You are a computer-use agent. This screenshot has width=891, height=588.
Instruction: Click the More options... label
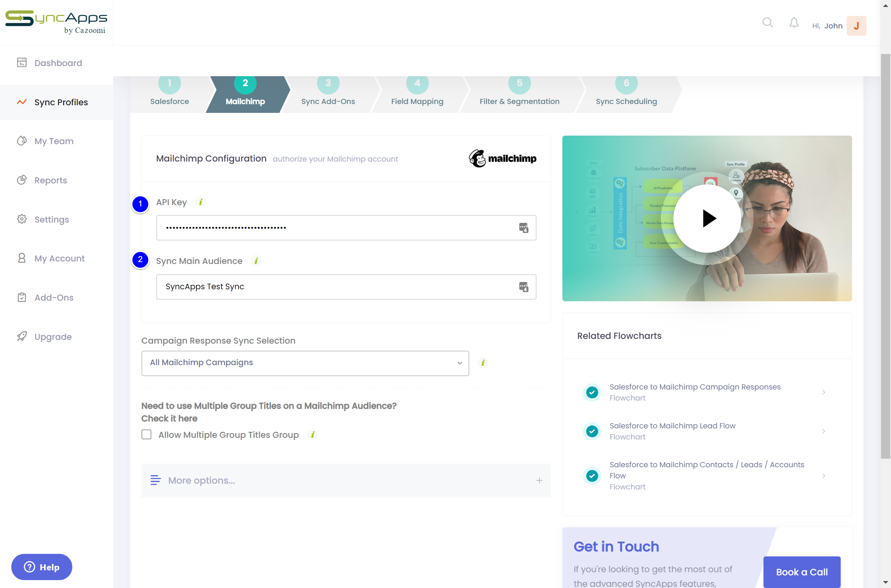coord(202,481)
